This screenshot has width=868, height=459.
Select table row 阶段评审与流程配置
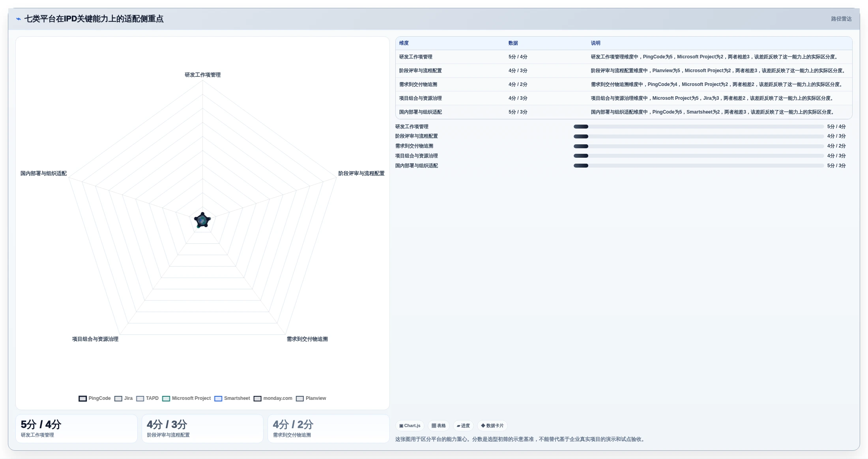624,71
